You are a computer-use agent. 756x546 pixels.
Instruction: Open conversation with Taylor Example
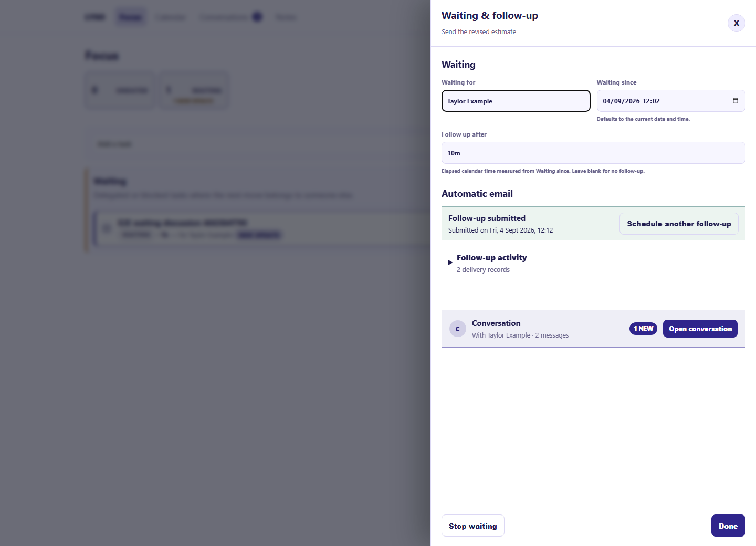700,329
